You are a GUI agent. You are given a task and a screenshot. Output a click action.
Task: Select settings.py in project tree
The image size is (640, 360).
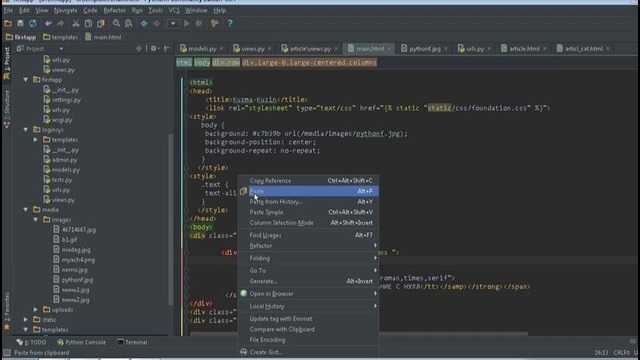[66, 100]
